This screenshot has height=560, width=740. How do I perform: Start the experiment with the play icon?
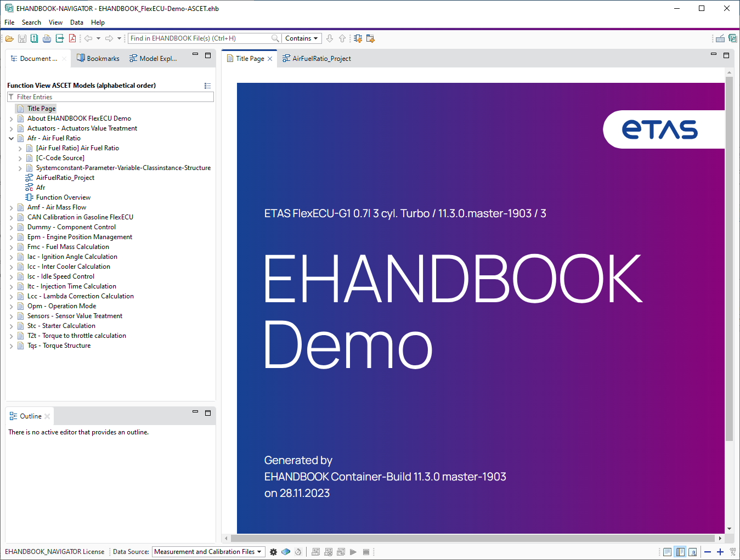pos(353,552)
